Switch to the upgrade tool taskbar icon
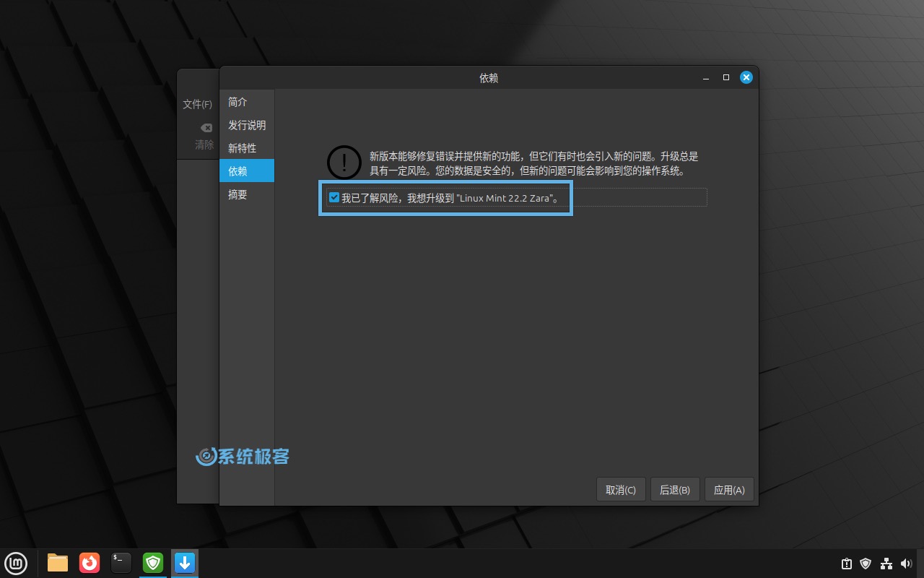This screenshot has height=578, width=924. (185, 562)
